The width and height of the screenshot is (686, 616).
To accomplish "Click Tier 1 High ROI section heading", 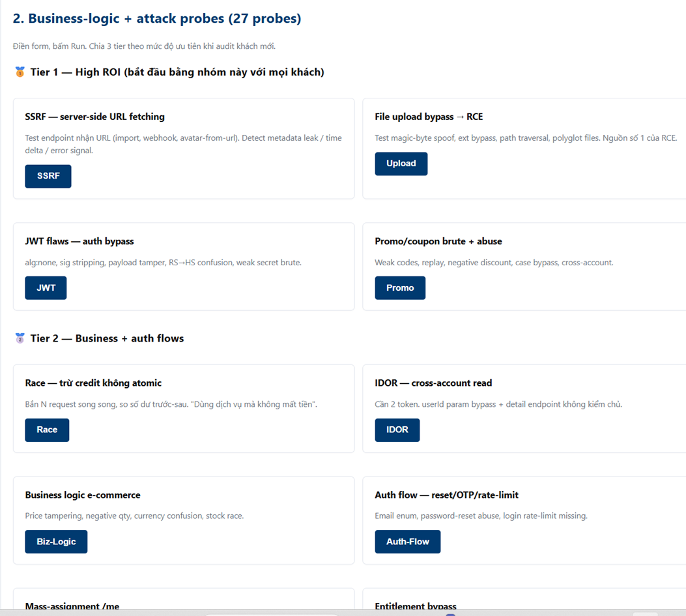I will pyautogui.click(x=177, y=72).
